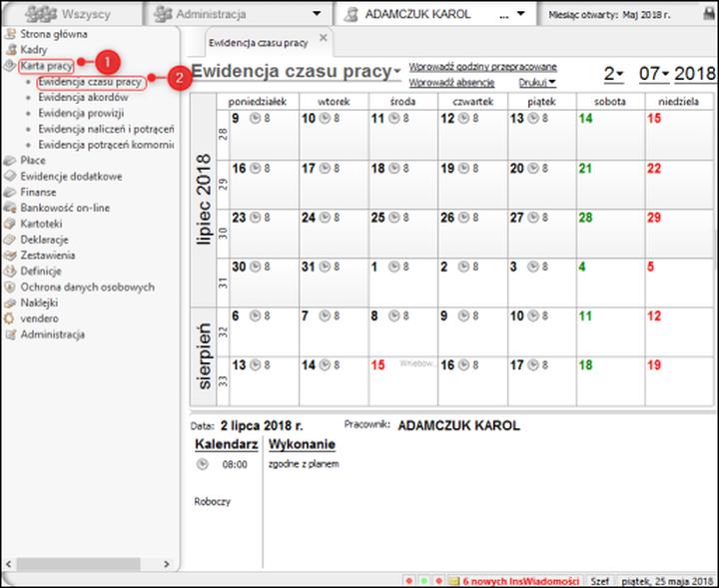The image size is (719, 588).
Task: Click the vendero gear icon
Action: (x=10, y=317)
